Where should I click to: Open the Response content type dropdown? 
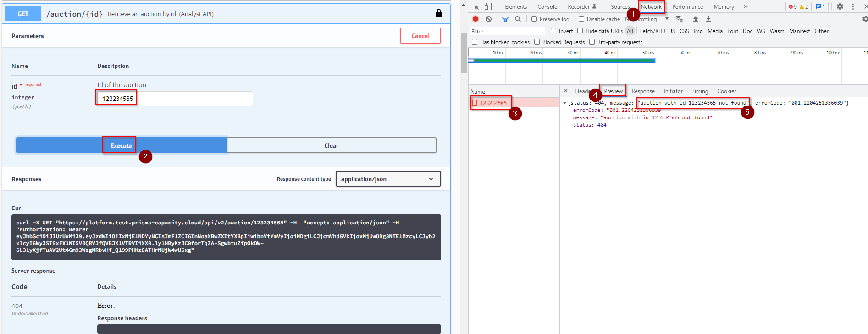pos(388,179)
